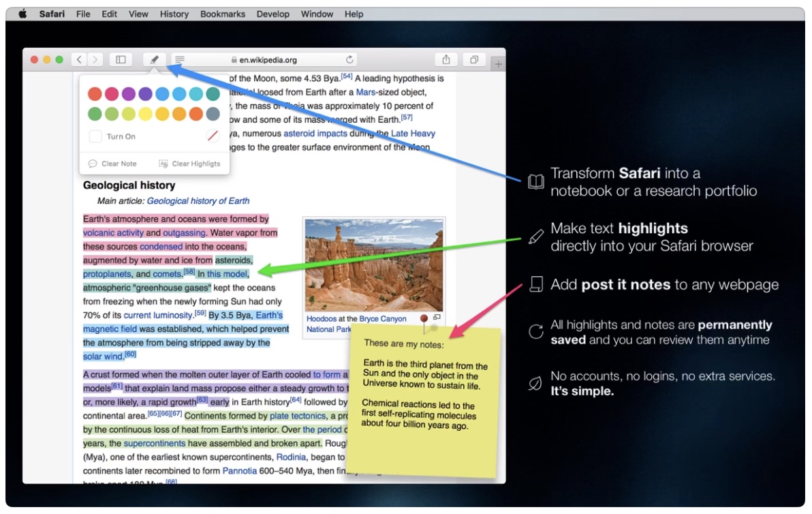Pick the blue-grey highlight color swatch

pyautogui.click(x=213, y=113)
